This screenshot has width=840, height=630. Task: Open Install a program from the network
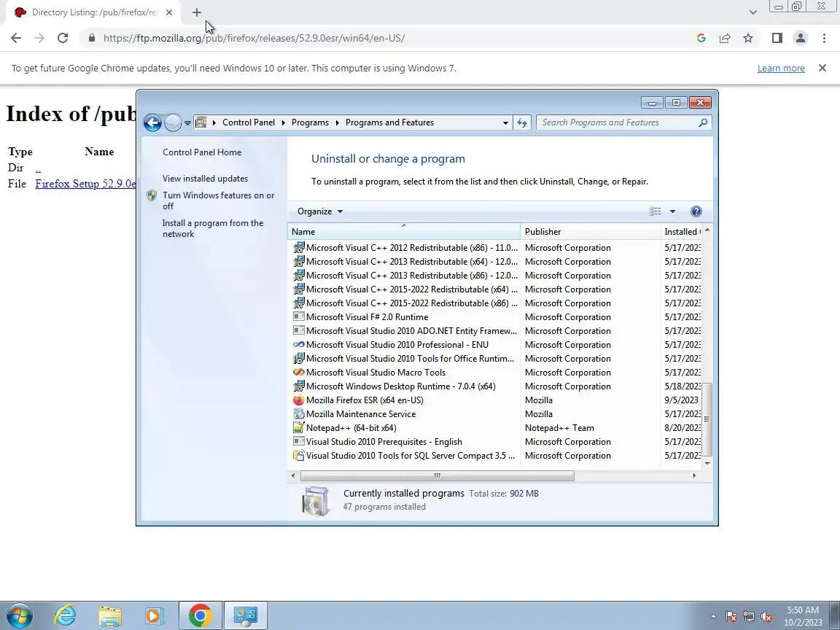coord(213,229)
